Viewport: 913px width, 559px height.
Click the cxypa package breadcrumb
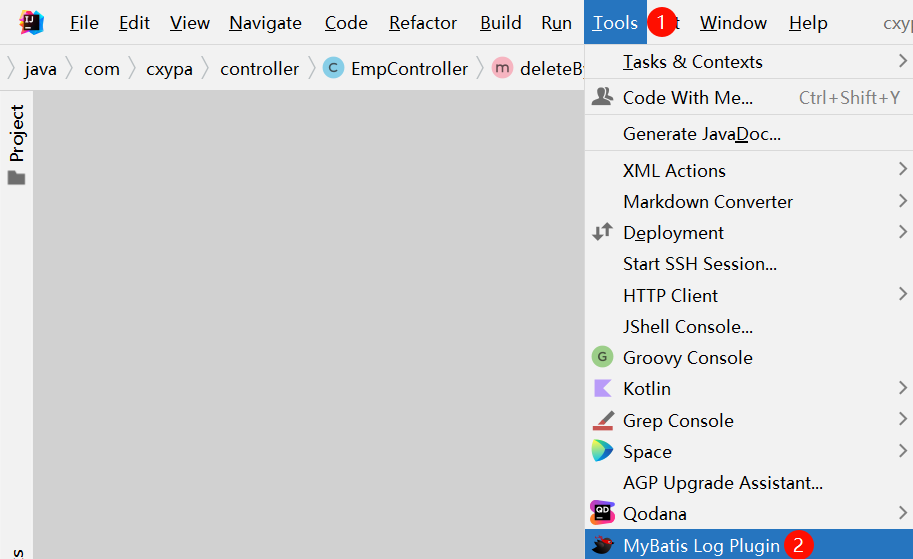169,68
